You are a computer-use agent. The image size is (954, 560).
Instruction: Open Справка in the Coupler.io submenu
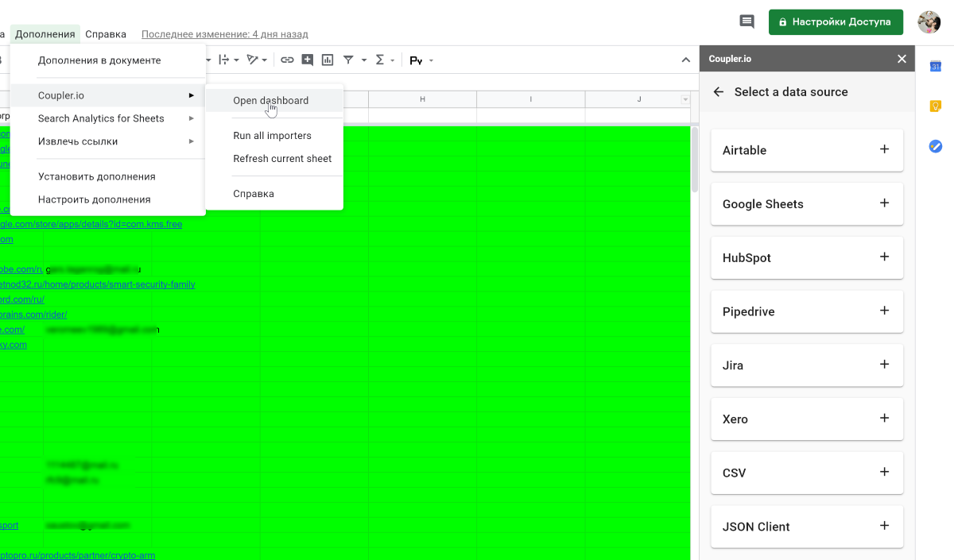click(x=274, y=194)
